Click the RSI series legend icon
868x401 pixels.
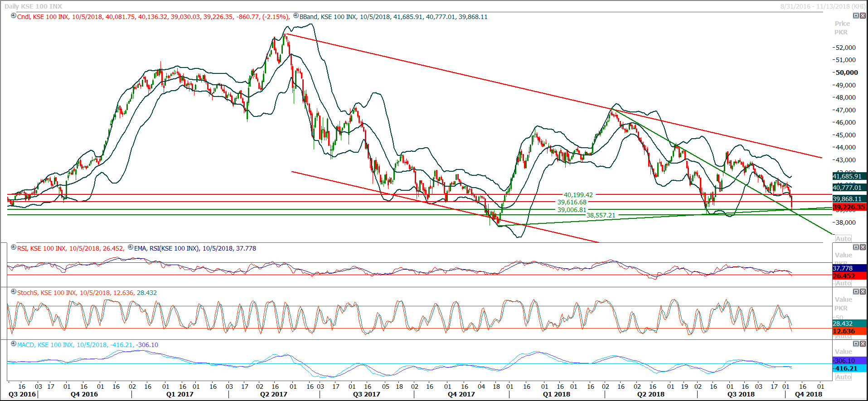point(14,247)
